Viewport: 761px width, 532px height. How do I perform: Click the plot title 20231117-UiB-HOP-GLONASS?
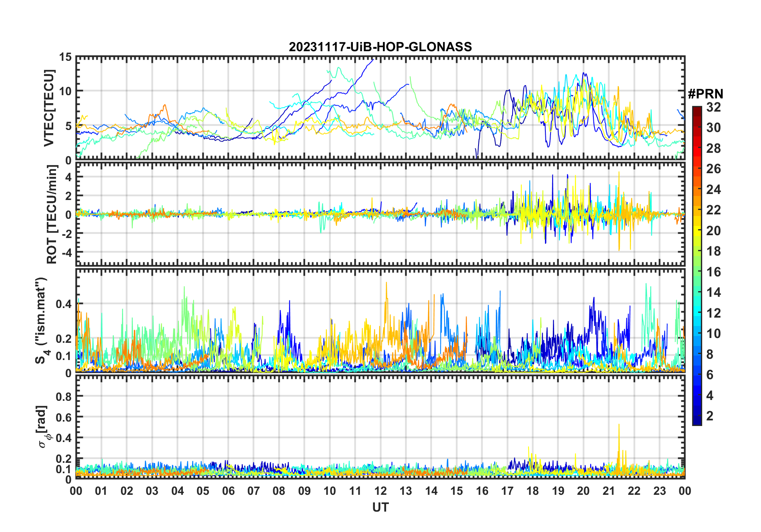pyautogui.click(x=380, y=47)
